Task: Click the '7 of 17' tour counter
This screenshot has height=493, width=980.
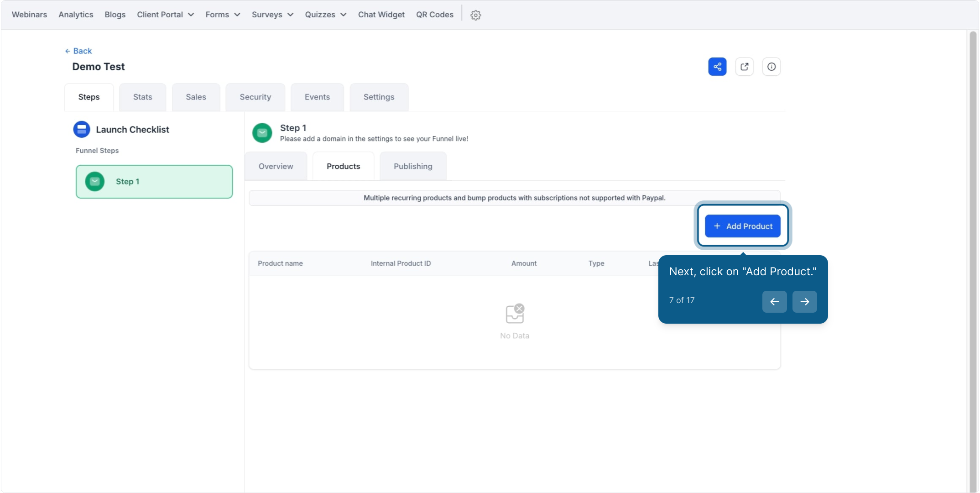Action: tap(682, 300)
